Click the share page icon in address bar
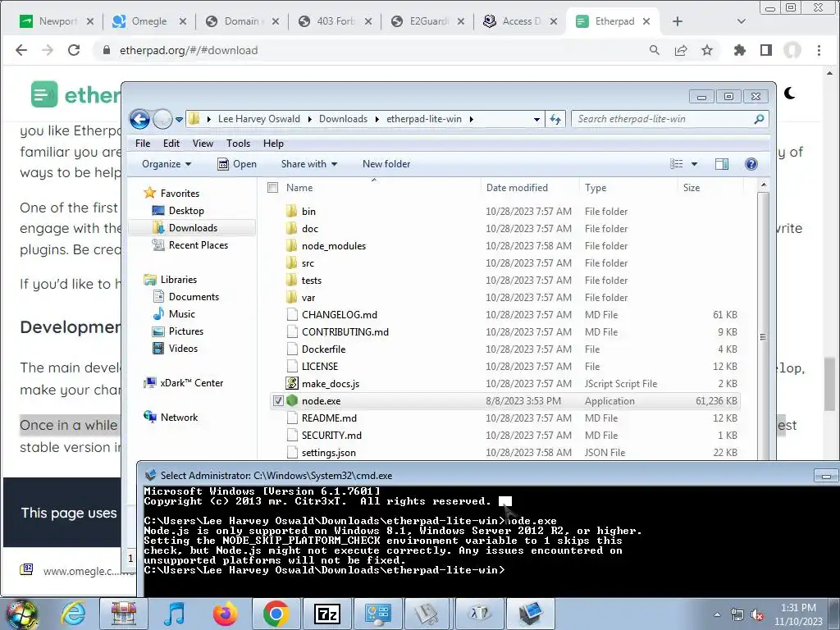The height and width of the screenshot is (630, 840). tap(681, 50)
